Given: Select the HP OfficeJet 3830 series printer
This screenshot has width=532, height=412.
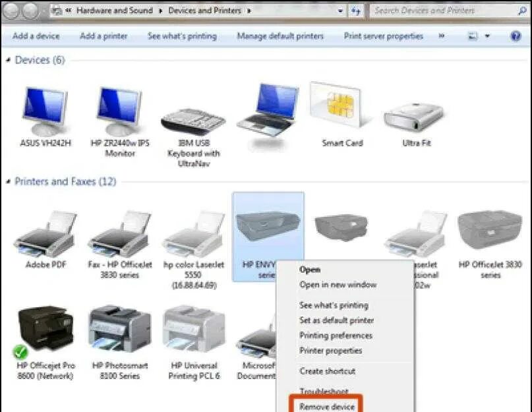Looking at the screenshot, I should 490,245.
